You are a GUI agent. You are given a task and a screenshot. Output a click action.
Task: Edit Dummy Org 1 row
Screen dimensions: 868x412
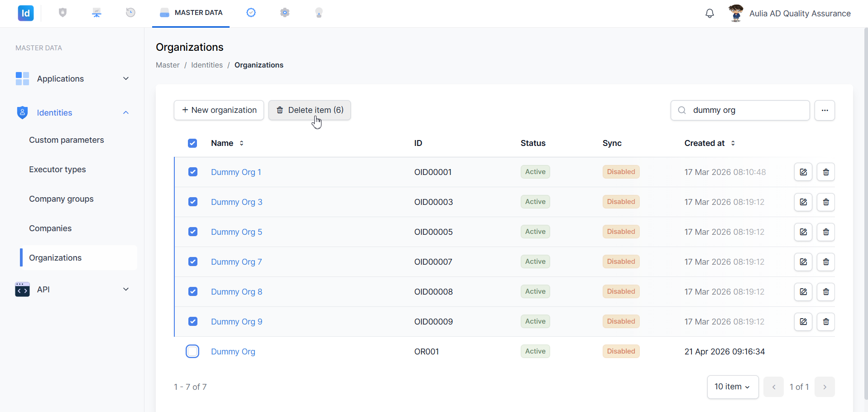click(803, 172)
